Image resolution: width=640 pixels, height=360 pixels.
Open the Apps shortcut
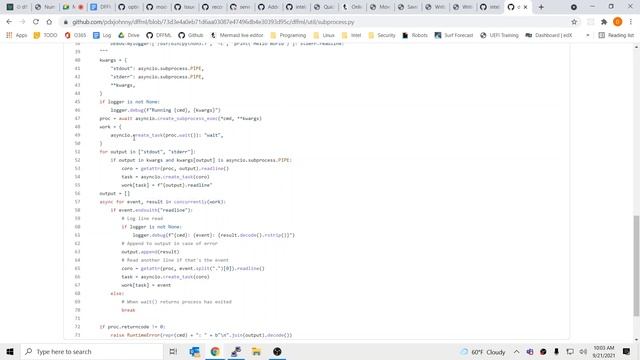pyautogui.click(x=16, y=36)
